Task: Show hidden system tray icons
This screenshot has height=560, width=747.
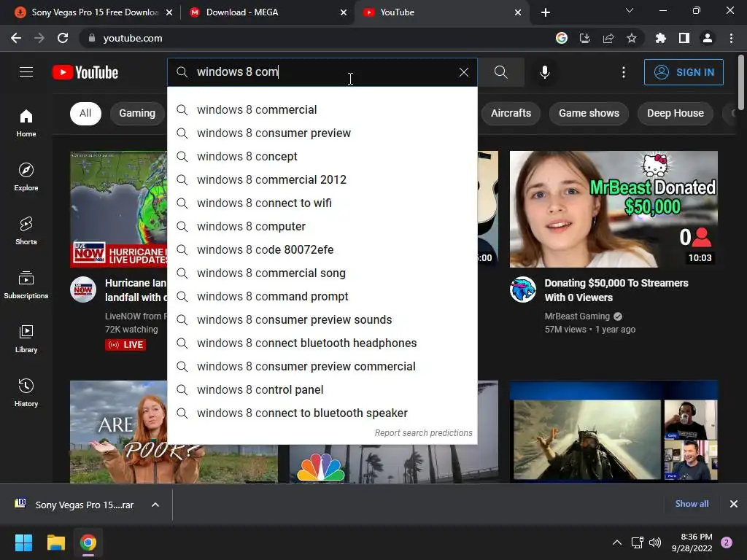Action: point(617,542)
